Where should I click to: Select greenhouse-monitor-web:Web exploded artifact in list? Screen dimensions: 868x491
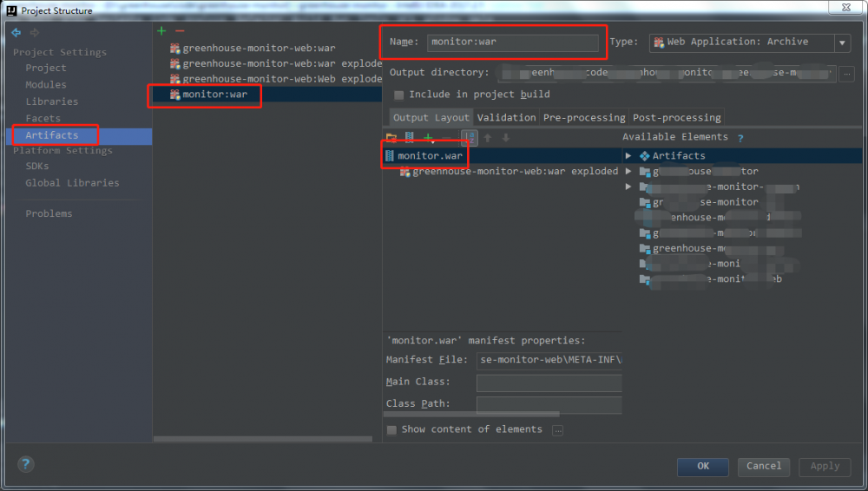(x=276, y=79)
